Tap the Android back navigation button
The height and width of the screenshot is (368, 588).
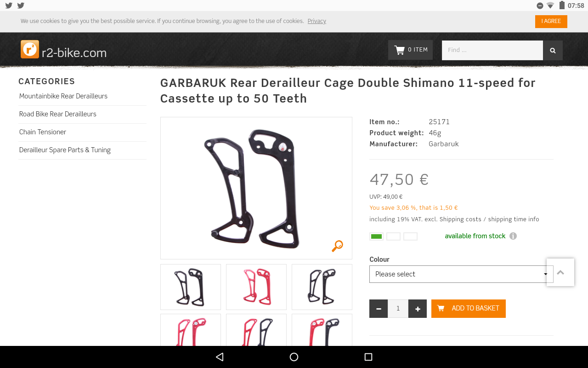220,357
